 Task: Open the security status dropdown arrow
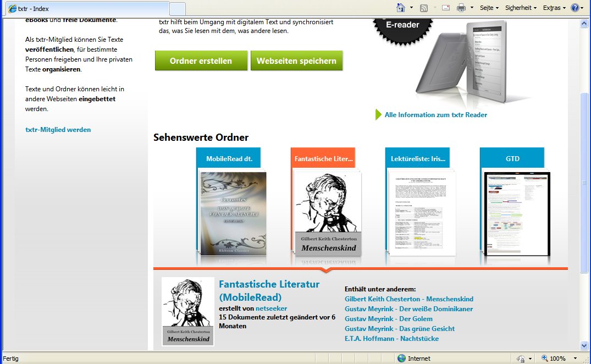coord(530,359)
